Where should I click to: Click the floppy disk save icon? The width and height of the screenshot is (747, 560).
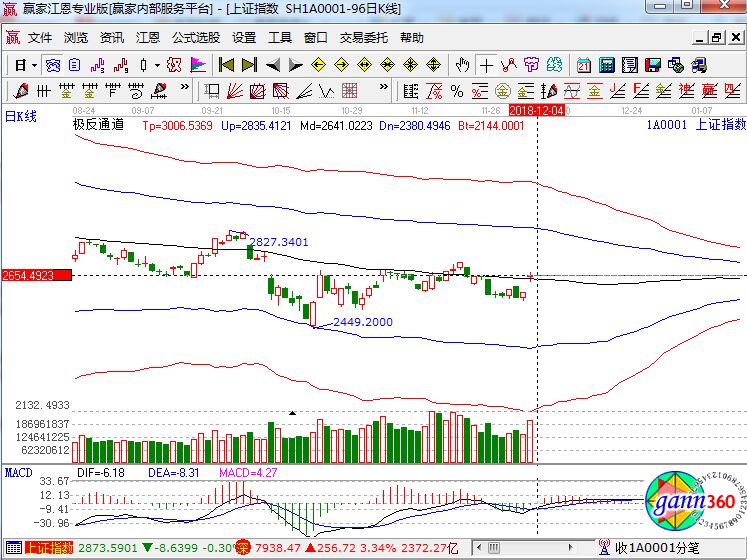[x=654, y=65]
